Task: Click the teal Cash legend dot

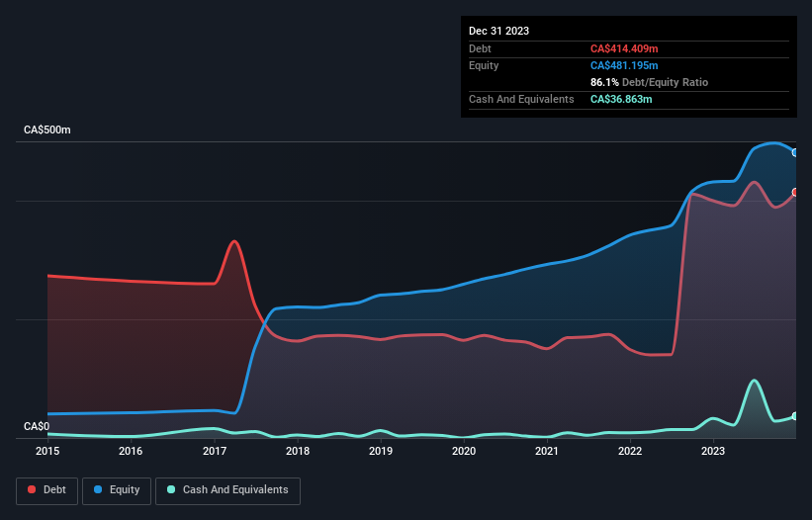Action: (x=171, y=489)
